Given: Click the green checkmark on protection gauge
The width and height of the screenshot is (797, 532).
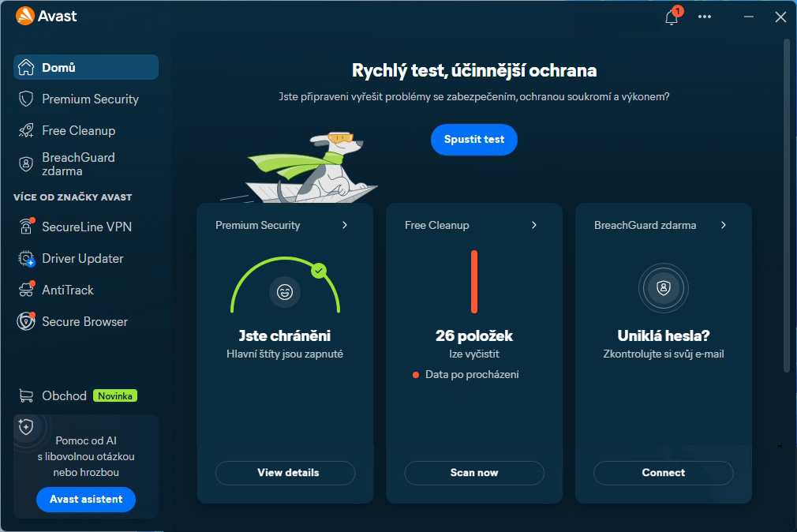Looking at the screenshot, I should [319, 271].
